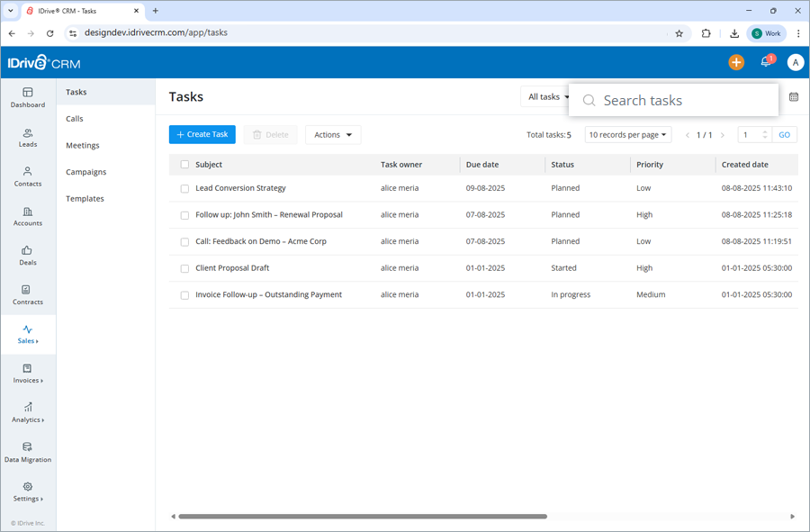This screenshot has height=532, width=810.
Task: Switch to the Meetings tab
Action: coord(82,145)
